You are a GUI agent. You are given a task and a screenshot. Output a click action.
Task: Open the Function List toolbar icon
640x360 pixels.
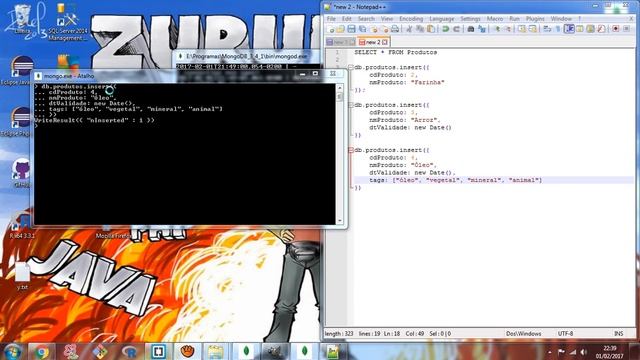pos(601,29)
